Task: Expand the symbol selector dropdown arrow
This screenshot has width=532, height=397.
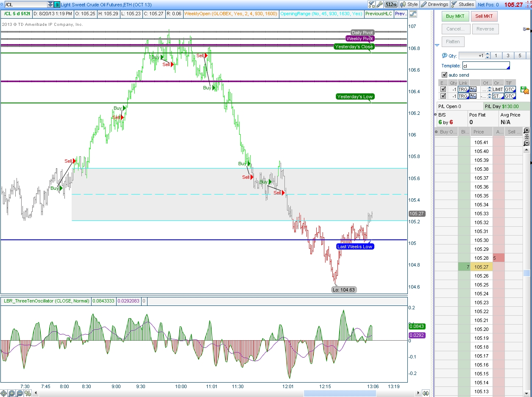Action: coord(50,4)
